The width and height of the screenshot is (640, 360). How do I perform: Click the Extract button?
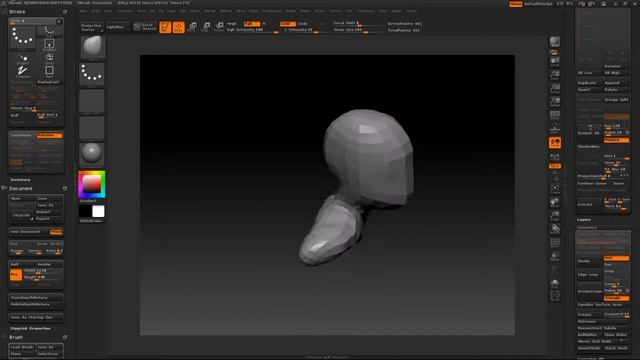pyautogui.click(x=589, y=204)
